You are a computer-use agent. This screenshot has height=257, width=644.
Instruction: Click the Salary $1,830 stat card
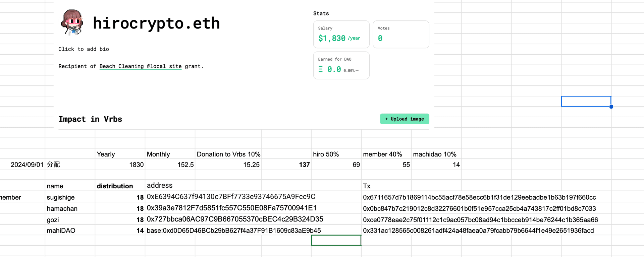pos(341,35)
